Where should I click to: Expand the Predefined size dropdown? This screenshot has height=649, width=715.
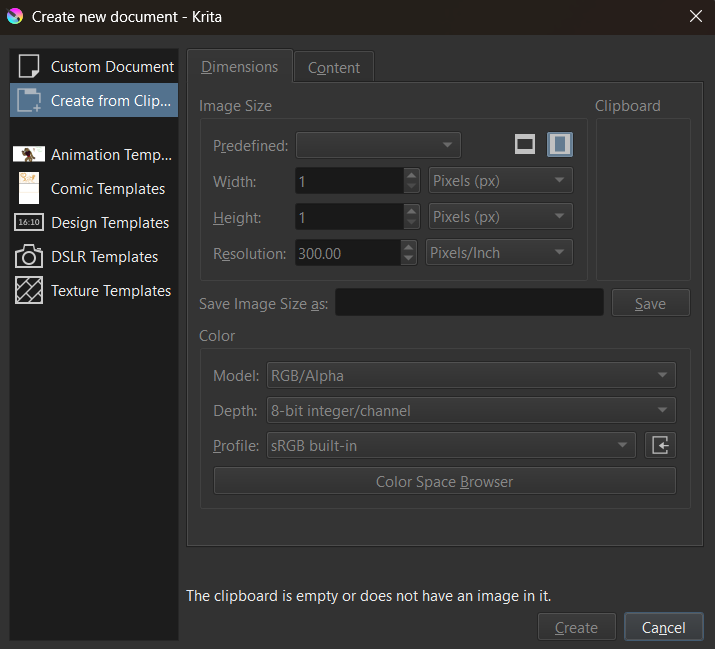click(x=378, y=145)
